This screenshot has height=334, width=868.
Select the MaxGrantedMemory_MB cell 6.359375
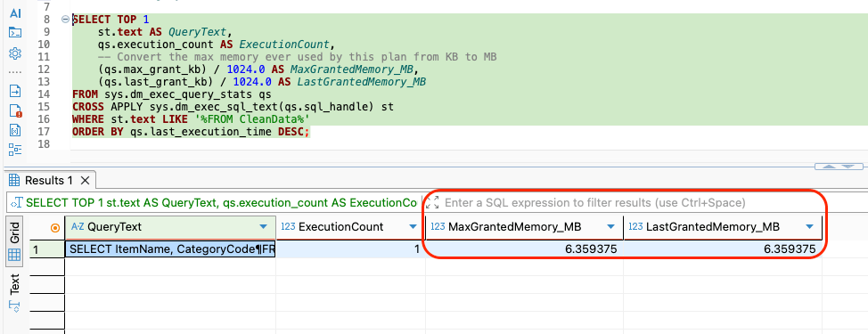coord(524,249)
